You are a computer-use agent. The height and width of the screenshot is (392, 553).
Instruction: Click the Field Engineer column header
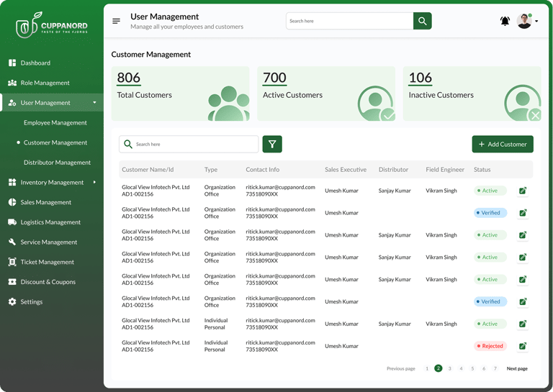pos(445,170)
